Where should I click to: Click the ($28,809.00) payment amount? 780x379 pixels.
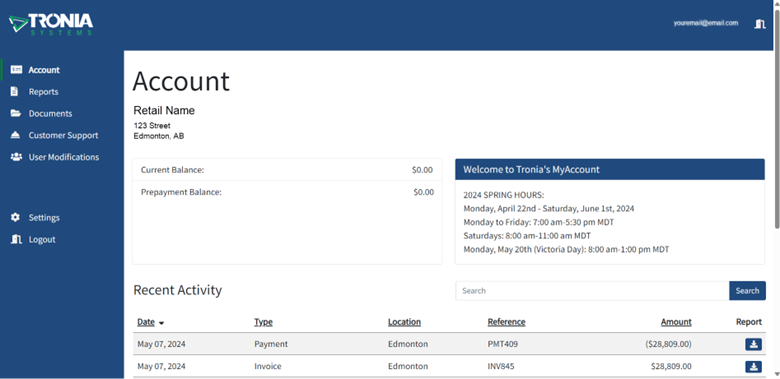click(668, 344)
